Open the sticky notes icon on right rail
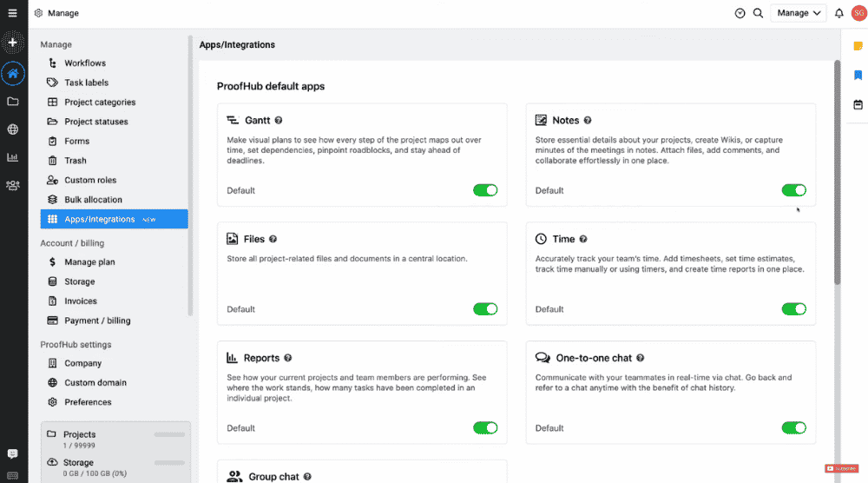The width and height of the screenshot is (868, 483). [858, 46]
